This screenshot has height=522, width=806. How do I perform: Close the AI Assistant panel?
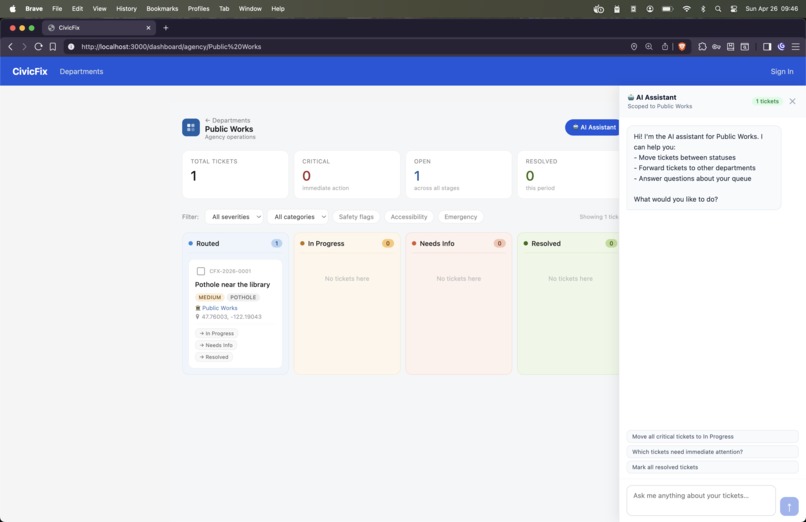pyautogui.click(x=792, y=101)
